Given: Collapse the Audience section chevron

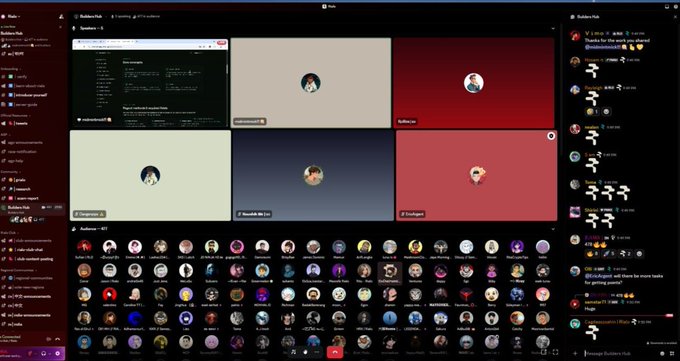Looking at the screenshot, I should click(x=553, y=229).
